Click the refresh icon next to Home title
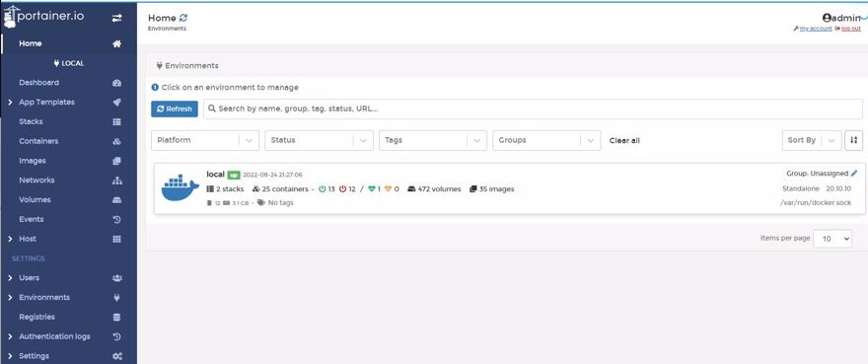This screenshot has width=868, height=364. [x=183, y=19]
